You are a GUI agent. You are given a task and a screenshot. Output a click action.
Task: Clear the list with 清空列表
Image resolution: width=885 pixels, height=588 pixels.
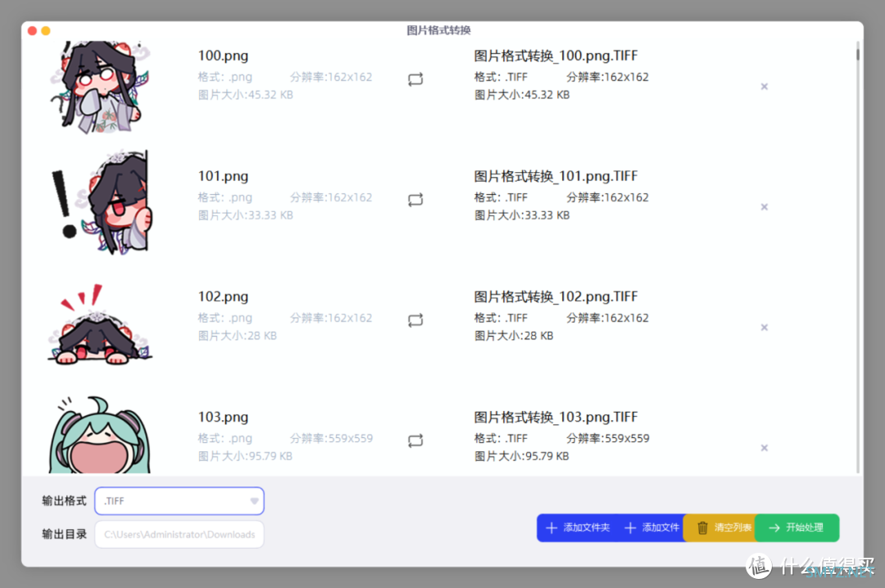pos(721,527)
